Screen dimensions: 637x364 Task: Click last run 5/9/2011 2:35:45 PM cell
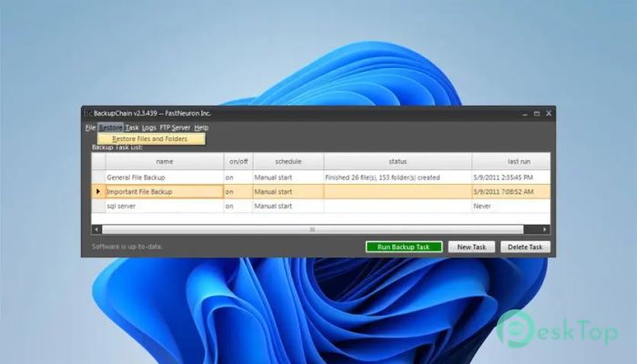coord(511,177)
